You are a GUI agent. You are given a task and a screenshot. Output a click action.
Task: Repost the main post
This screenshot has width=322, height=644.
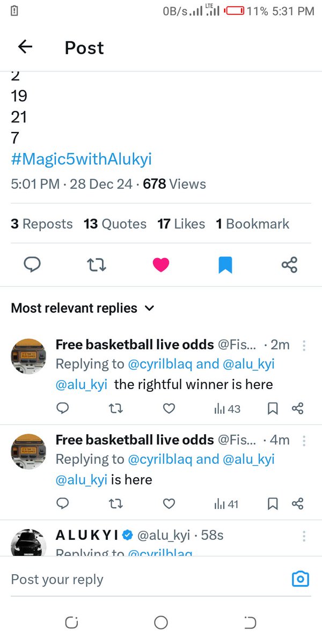pyautogui.click(x=97, y=265)
